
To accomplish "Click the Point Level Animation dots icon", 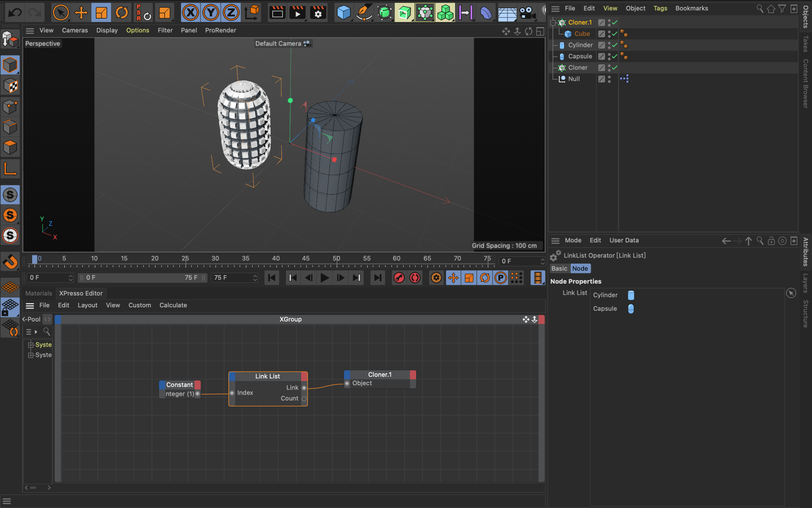I will click(x=516, y=278).
